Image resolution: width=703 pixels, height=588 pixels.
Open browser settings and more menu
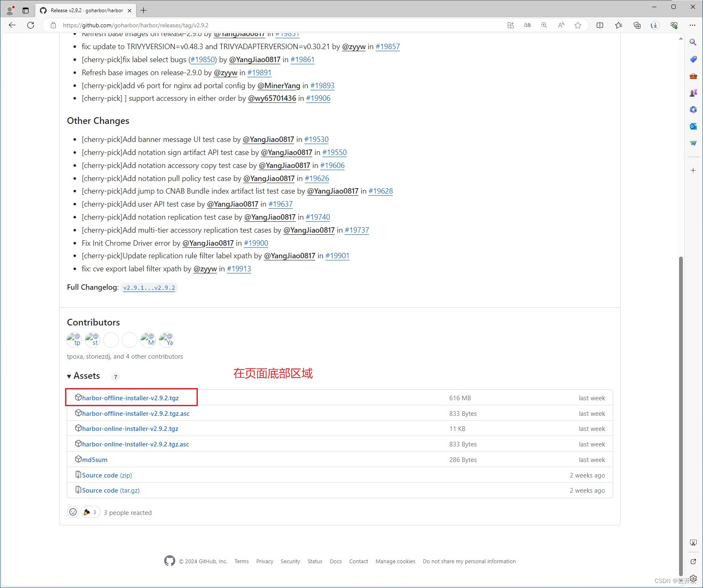(x=693, y=25)
